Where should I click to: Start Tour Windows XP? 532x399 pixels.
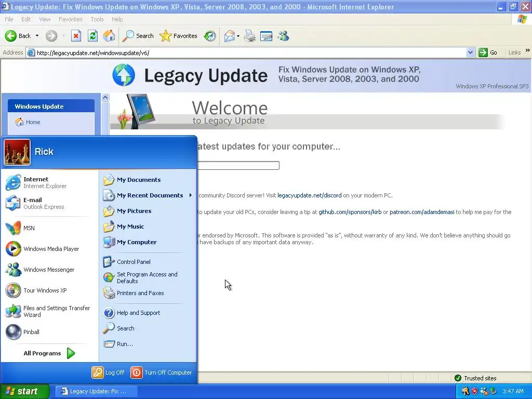[x=49, y=290]
